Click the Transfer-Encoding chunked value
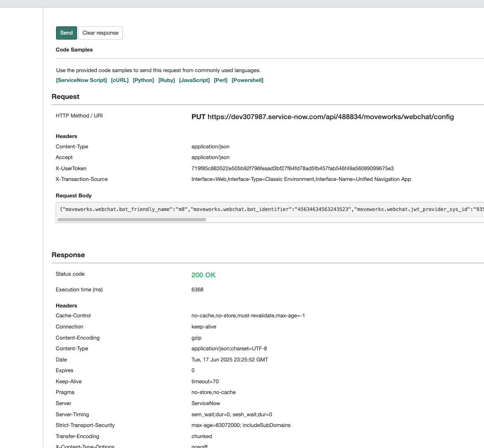Viewport: 484px width, 448px height. [x=201, y=436]
